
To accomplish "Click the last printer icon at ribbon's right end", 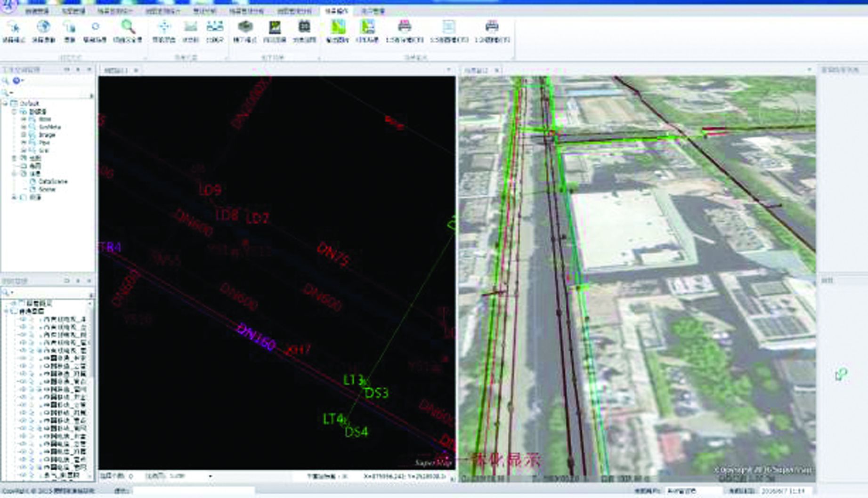I will (491, 27).
